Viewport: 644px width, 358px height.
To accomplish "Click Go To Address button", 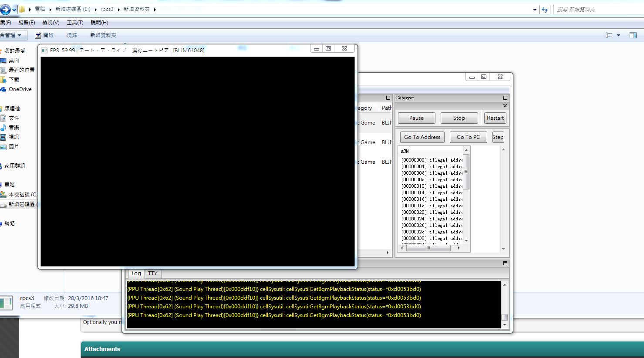I will pos(422,137).
